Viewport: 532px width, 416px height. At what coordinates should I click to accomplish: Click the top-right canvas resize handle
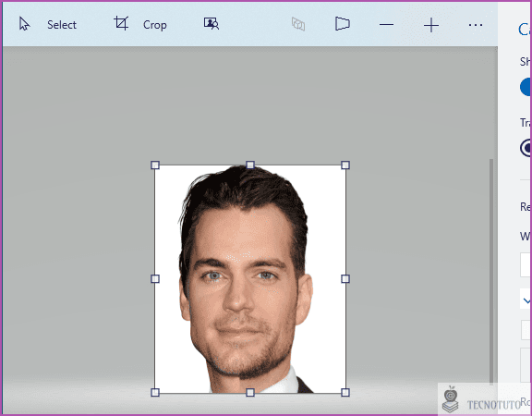coord(345,165)
